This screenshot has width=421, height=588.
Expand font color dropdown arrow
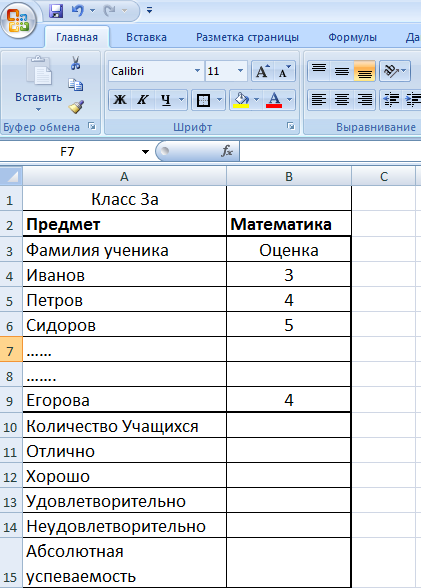[289, 100]
